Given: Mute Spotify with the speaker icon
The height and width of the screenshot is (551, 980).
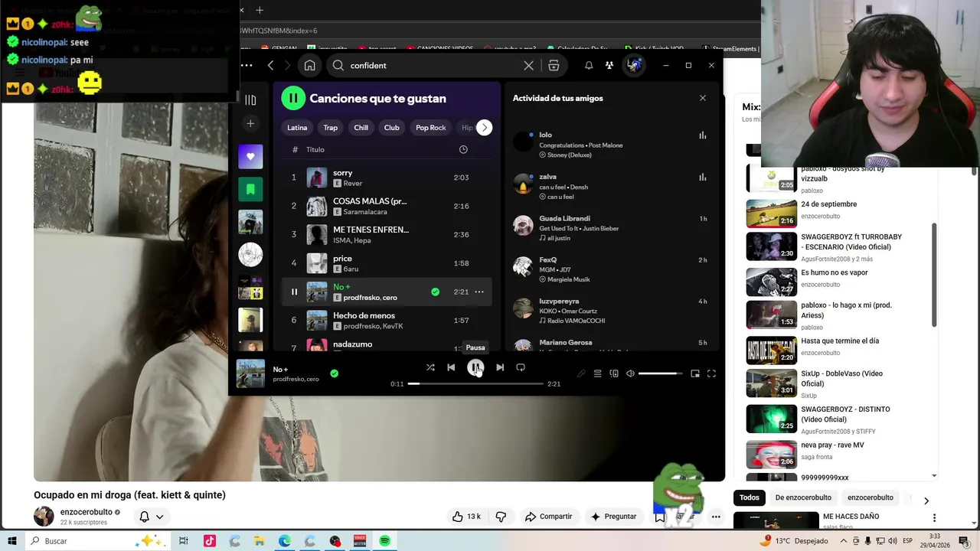Looking at the screenshot, I should pos(630,373).
